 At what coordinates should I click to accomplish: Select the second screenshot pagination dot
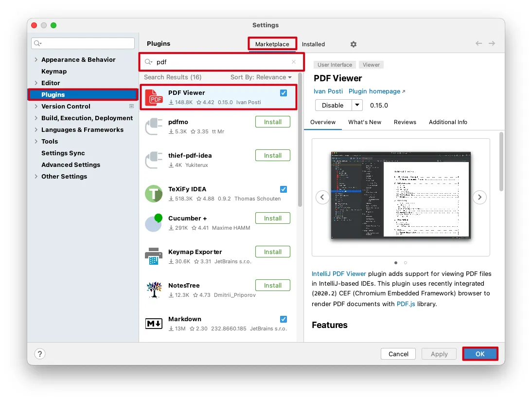(x=406, y=262)
